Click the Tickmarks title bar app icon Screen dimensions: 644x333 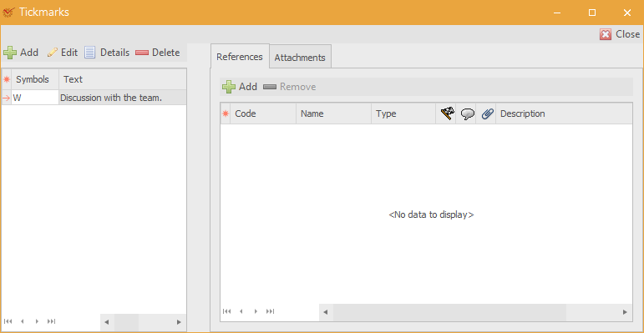(x=8, y=13)
